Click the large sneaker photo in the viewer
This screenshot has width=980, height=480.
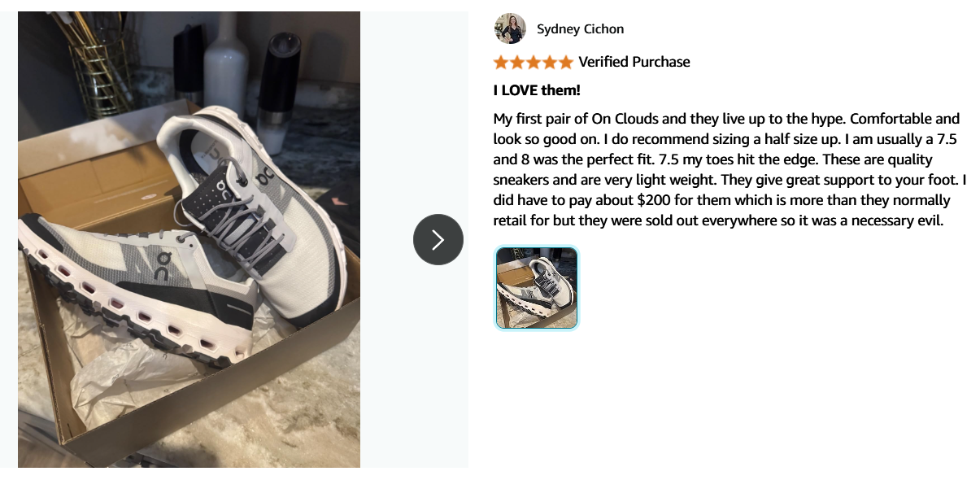point(189,239)
